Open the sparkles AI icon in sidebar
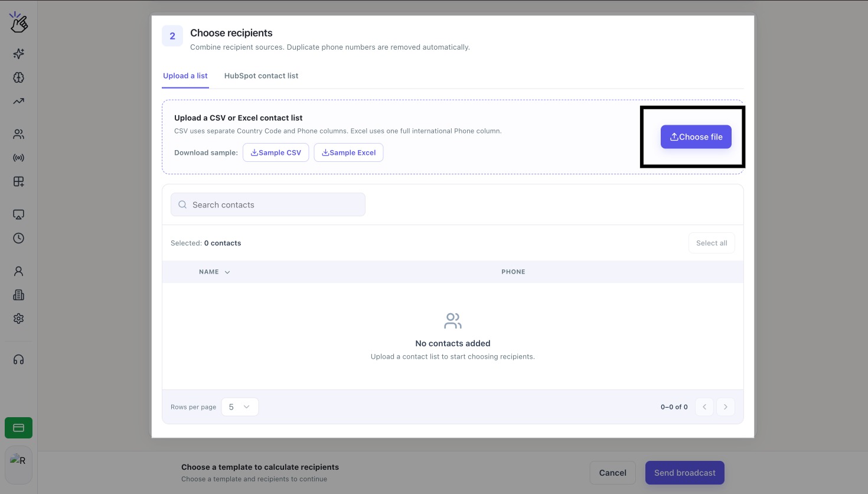 click(x=19, y=54)
